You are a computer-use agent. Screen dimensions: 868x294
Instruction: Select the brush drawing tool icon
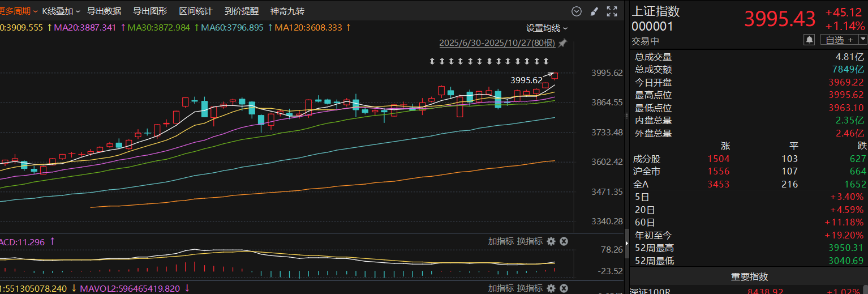(594, 11)
